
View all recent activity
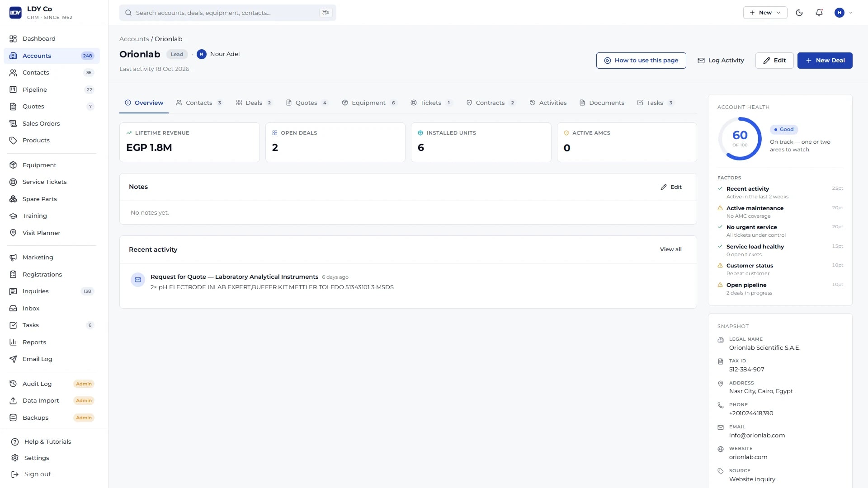coord(670,249)
